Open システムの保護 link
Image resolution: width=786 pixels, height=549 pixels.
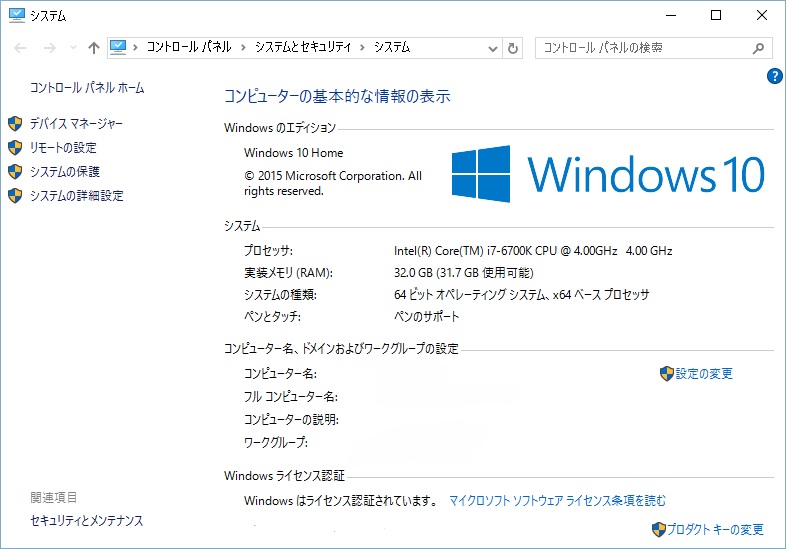pyautogui.click(x=65, y=171)
